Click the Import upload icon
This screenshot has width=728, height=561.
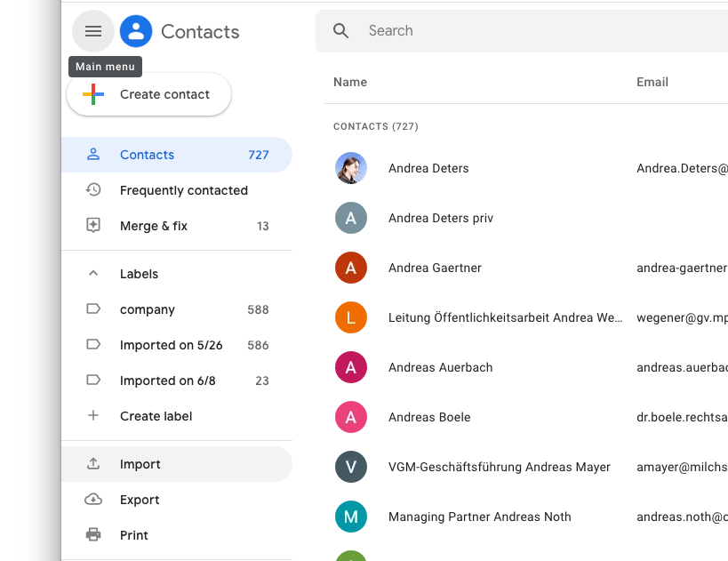pyautogui.click(x=92, y=463)
